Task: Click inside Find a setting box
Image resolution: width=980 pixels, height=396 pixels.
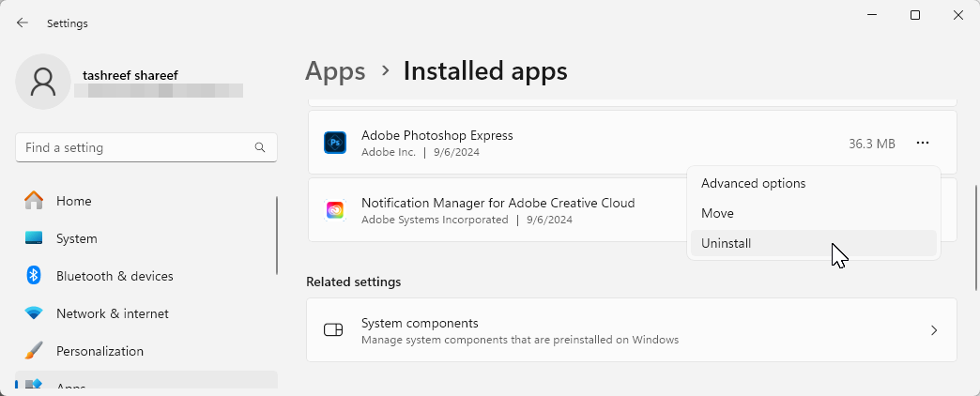Action: (146, 147)
